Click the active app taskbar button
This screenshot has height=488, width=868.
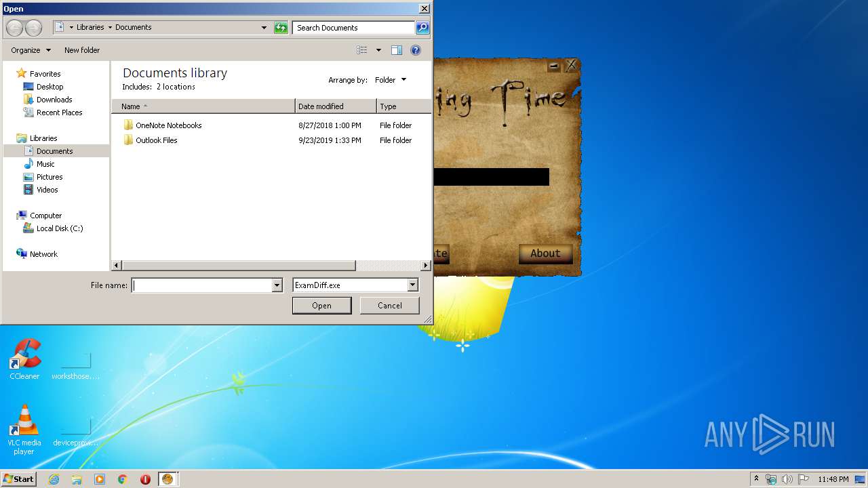(x=167, y=479)
